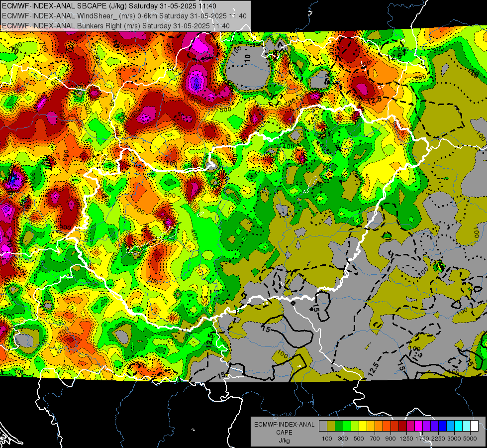Image resolution: width=487 pixels, height=448 pixels.
Task: Select the bright magenta legend swatch
Action: 419,426
